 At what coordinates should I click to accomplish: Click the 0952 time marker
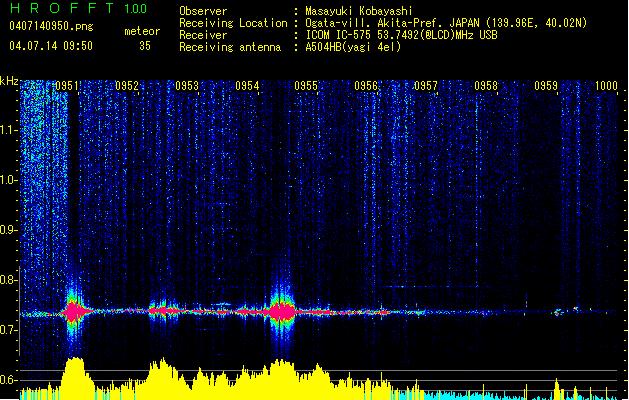pyautogui.click(x=127, y=86)
